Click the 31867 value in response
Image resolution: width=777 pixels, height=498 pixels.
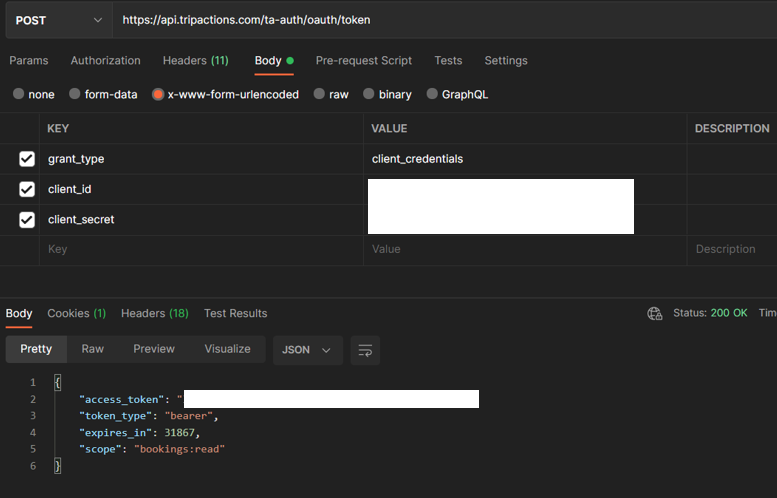[179, 433]
